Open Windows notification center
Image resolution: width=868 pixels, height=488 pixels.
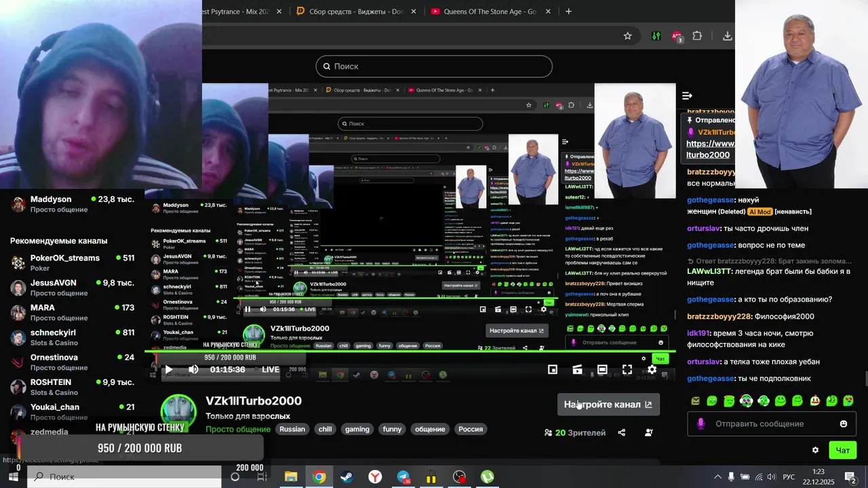(x=850, y=476)
